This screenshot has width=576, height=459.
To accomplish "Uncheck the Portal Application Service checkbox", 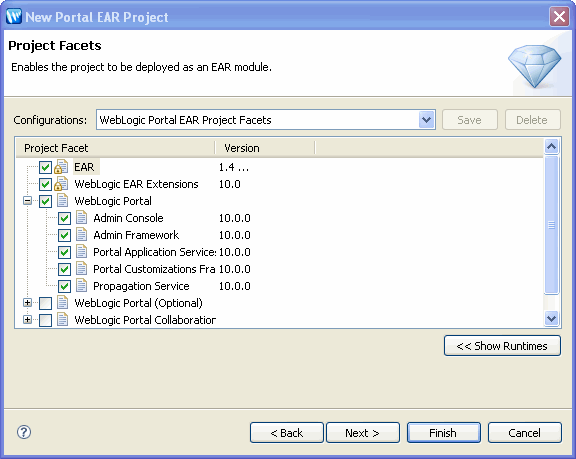I will pyautogui.click(x=65, y=252).
